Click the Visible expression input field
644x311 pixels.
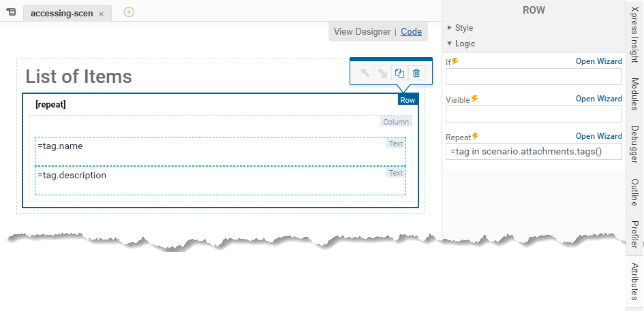[534, 114]
